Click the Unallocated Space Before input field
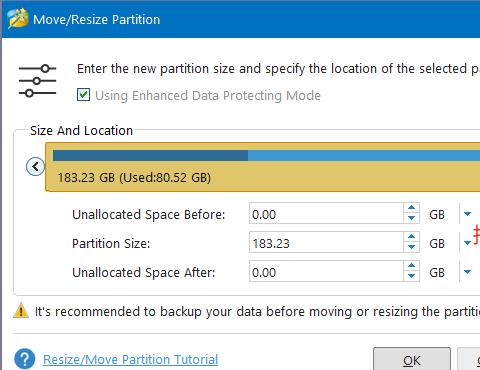Screen dimensions: 480x370 pos(326,214)
